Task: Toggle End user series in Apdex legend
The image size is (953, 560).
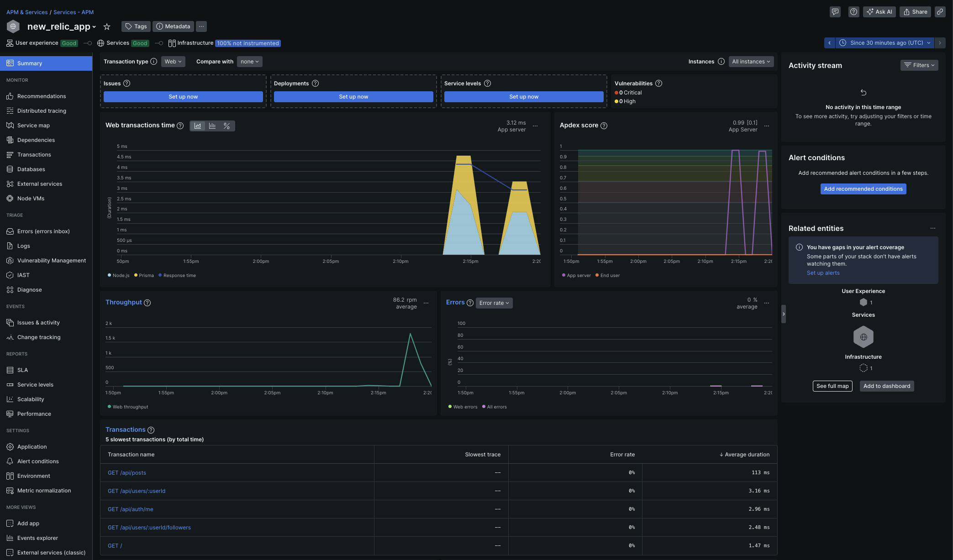Action: coord(608,276)
